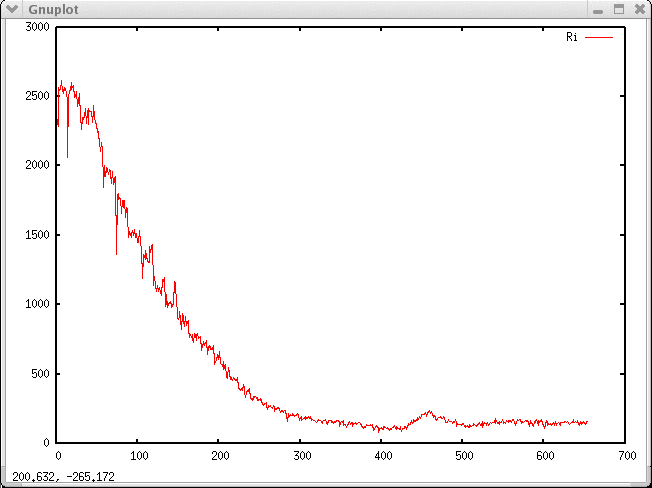652x488 pixels.
Task: Click the x-axis label 200
Action: tap(220, 456)
